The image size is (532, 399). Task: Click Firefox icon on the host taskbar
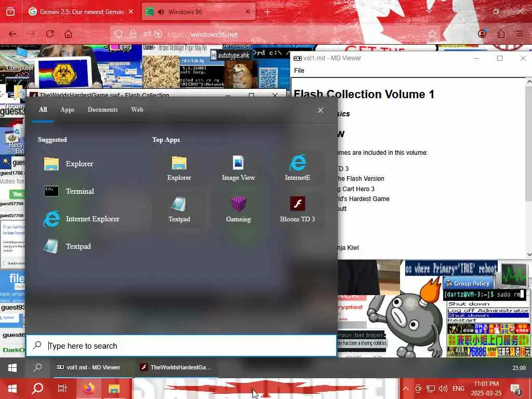(89, 389)
